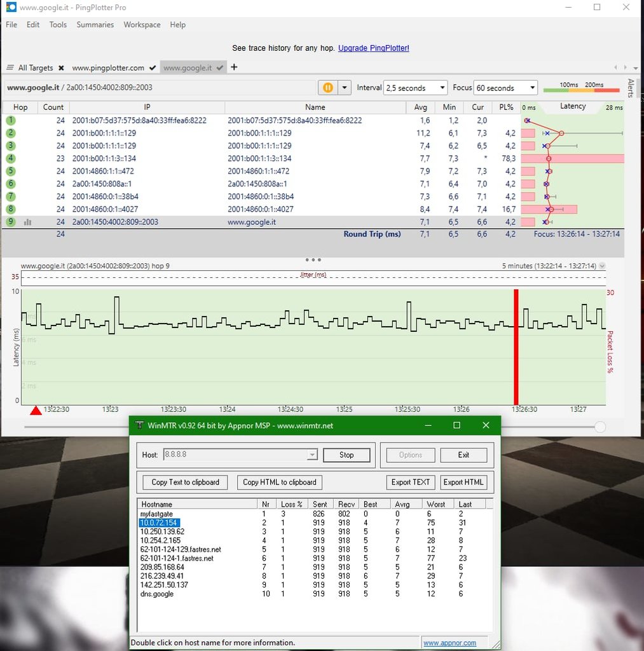Viewport: 644px width, 651px height.
Task: Open the Help menu
Action: 178,25
